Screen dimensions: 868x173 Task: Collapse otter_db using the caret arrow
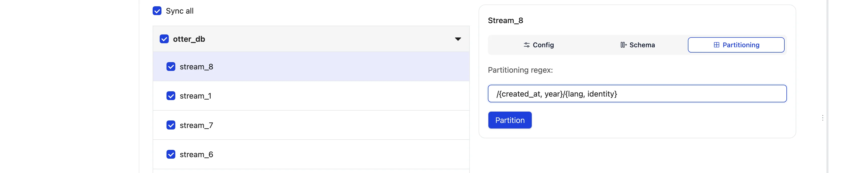pyautogui.click(x=458, y=39)
